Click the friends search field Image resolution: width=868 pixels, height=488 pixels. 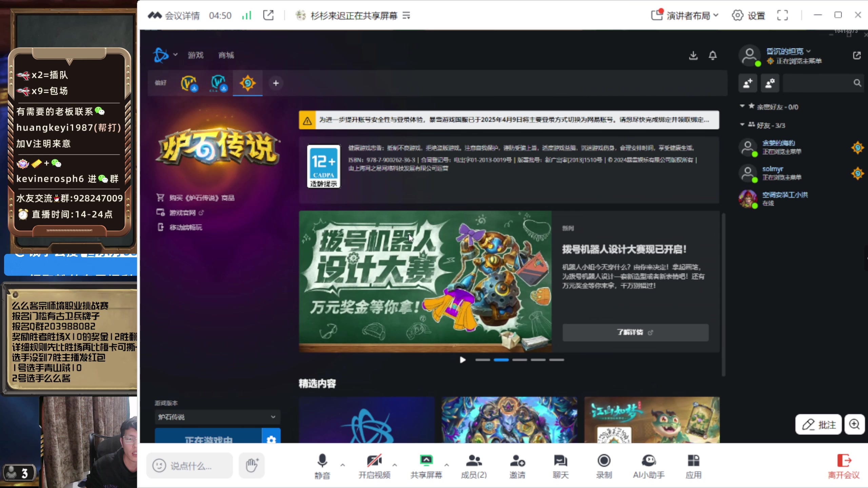click(823, 83)
